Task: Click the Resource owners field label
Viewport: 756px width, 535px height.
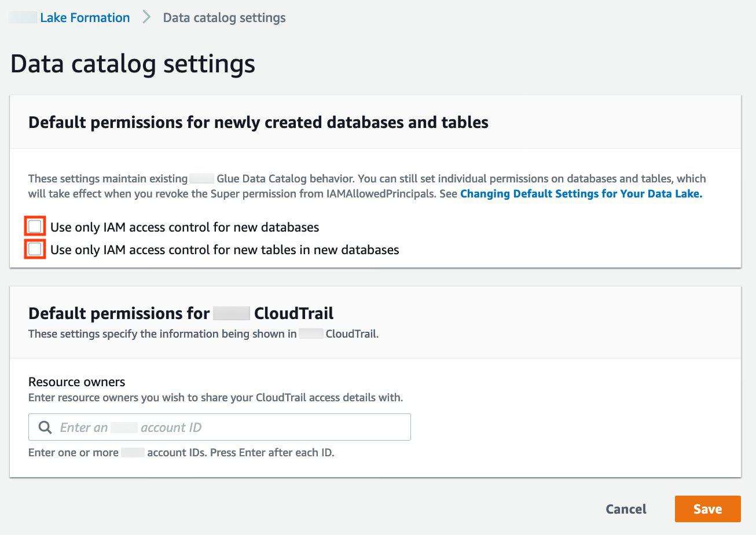Action: 77,382
